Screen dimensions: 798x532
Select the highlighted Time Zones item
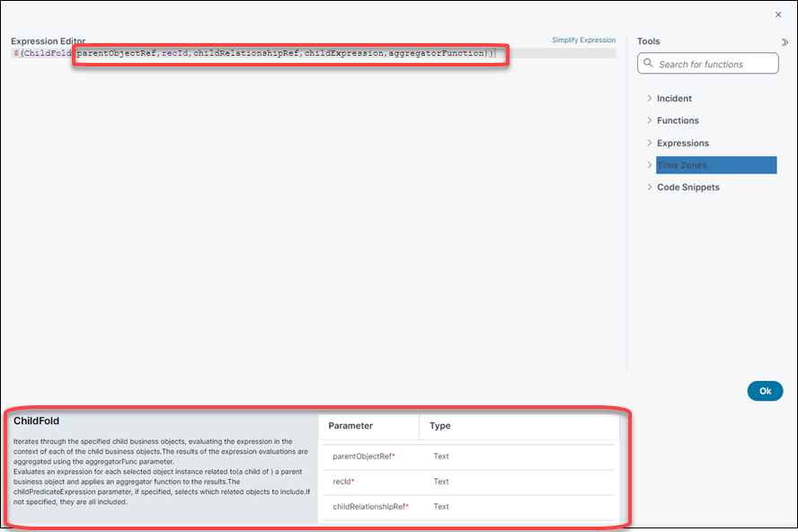[715, 165]
